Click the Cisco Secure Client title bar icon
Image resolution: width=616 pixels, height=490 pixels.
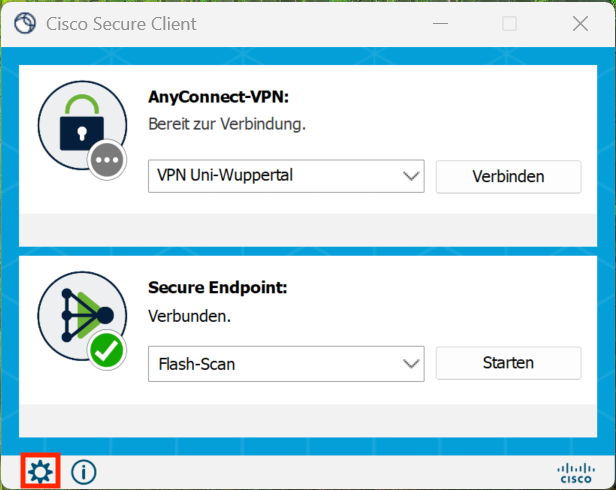26,23
